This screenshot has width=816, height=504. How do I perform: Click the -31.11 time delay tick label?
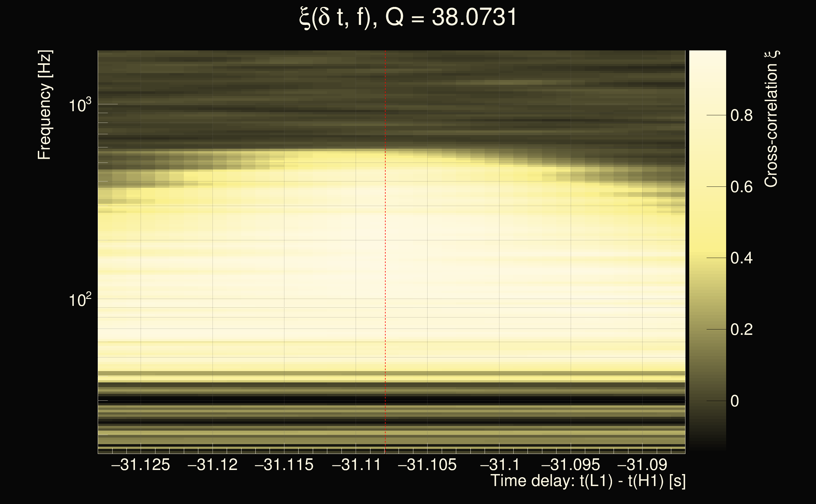[356, 465]
